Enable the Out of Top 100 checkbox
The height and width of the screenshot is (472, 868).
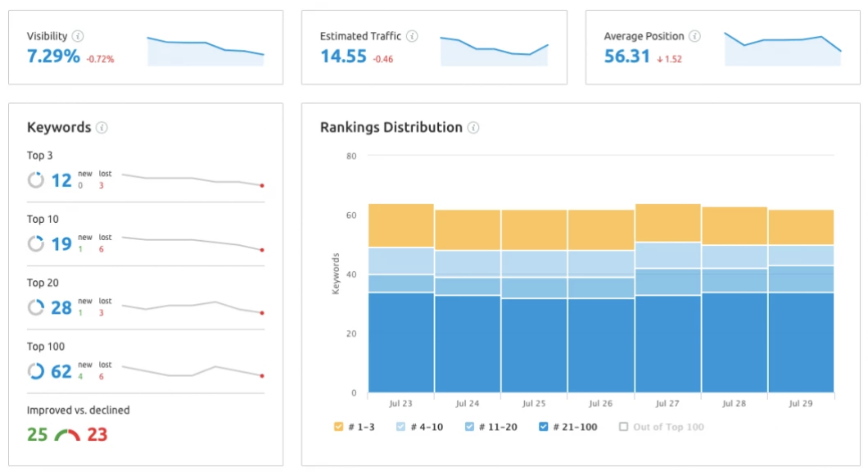pos(622,427)
